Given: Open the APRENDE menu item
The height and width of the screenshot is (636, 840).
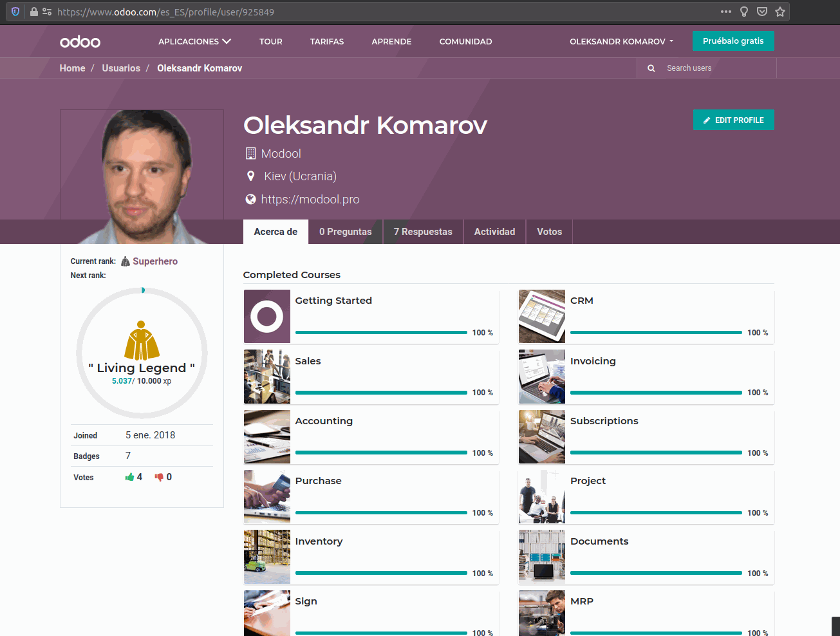Looking at the screenshot, I should [x=391, y=41].
